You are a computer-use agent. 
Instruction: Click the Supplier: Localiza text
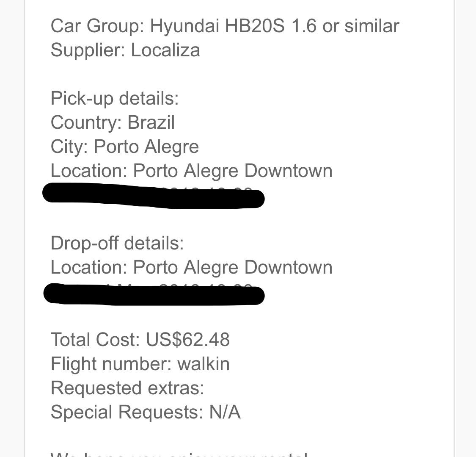point(125,50)
